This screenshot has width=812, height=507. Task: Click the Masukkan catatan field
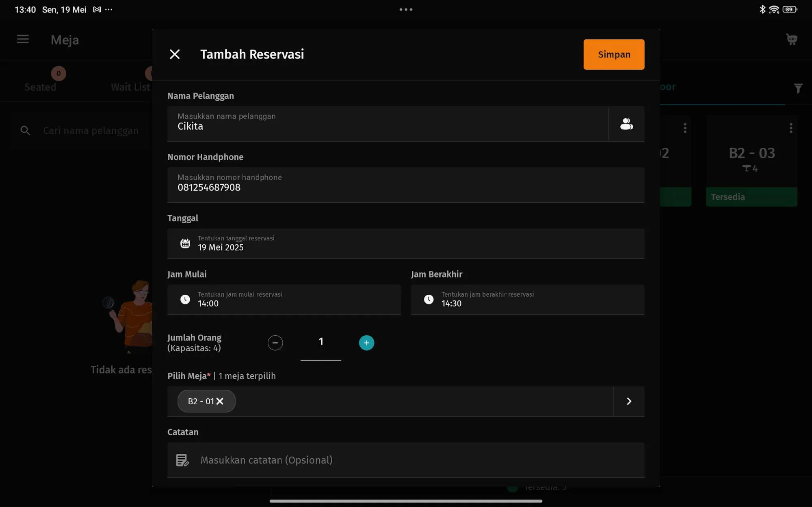(406, 460)
